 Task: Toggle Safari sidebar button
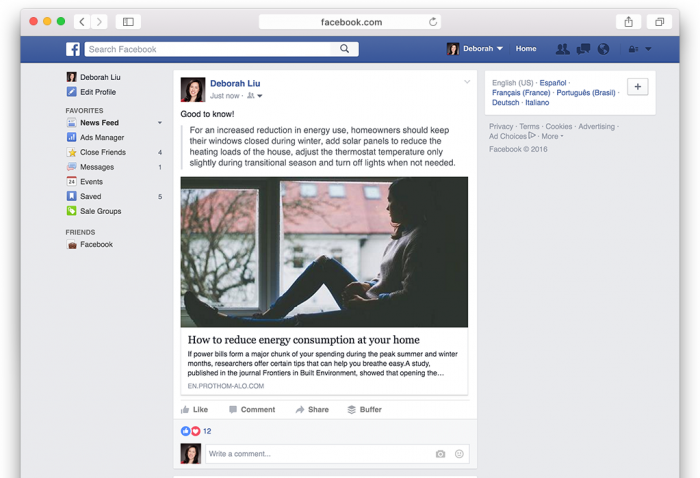pos(128,22)
